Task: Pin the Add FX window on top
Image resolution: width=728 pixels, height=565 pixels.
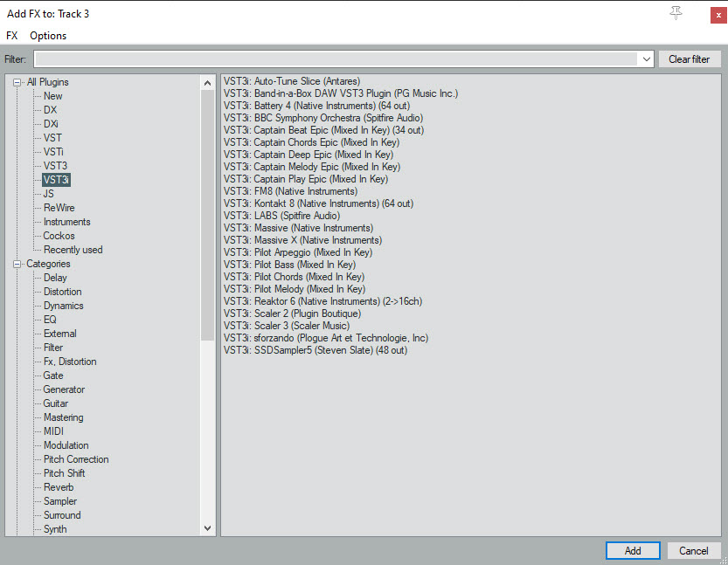Action: pos(676,13)
